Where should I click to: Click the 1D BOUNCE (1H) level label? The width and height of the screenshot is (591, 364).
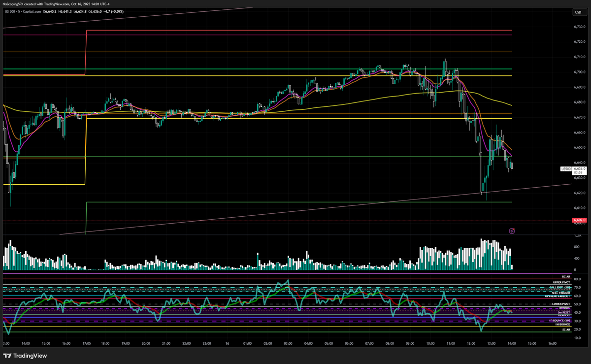tap(559, 320)
